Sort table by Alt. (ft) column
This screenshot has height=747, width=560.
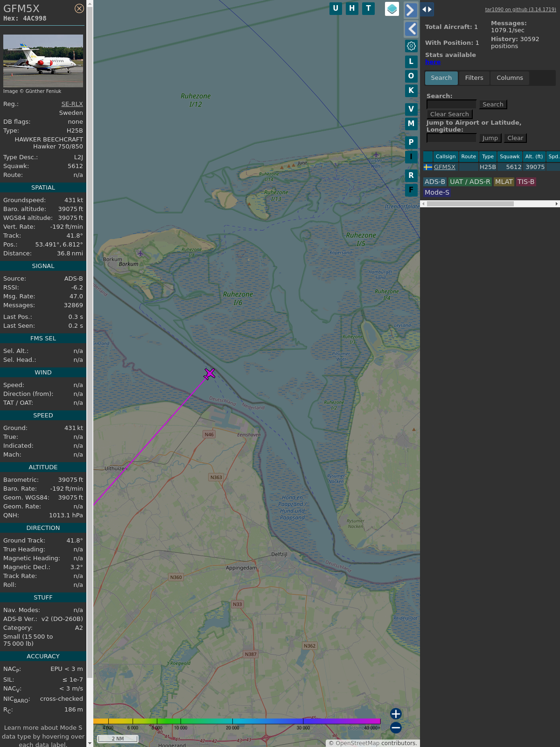(534, 157)
